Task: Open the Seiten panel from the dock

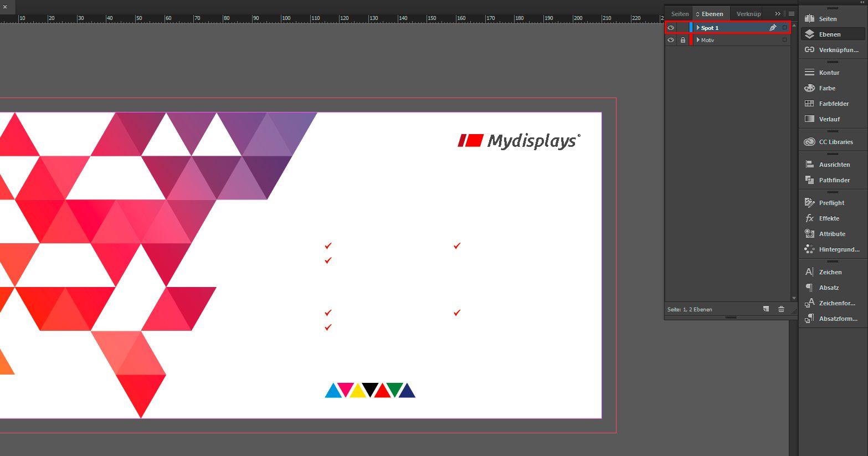Action: tap(833, 19)
